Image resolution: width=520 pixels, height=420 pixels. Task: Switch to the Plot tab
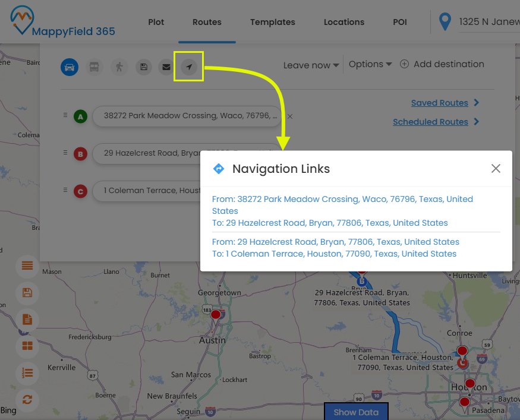pyautogui.click(x=156, y=22)
